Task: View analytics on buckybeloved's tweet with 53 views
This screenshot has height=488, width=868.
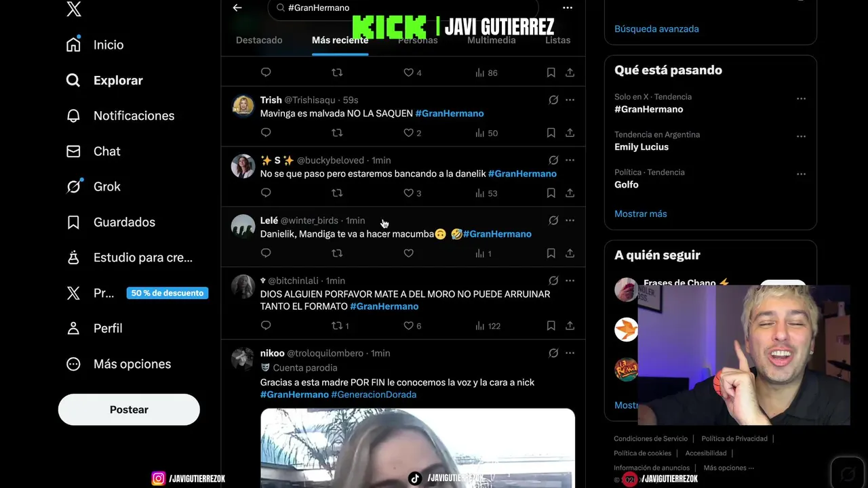Action: 486,193
